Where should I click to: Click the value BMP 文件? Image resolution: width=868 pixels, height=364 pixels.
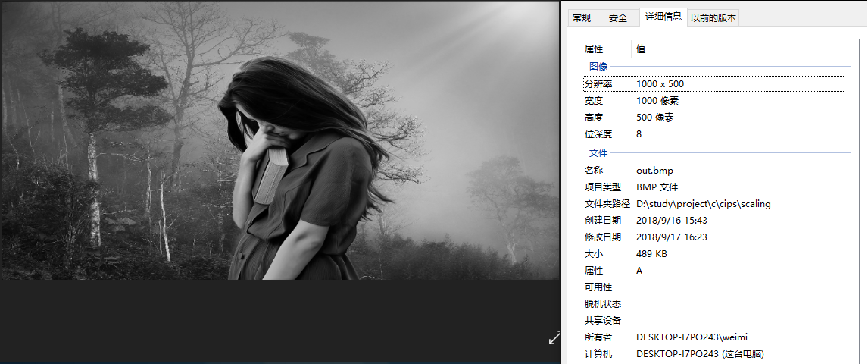pyautogui.click(x=657, y=187)
